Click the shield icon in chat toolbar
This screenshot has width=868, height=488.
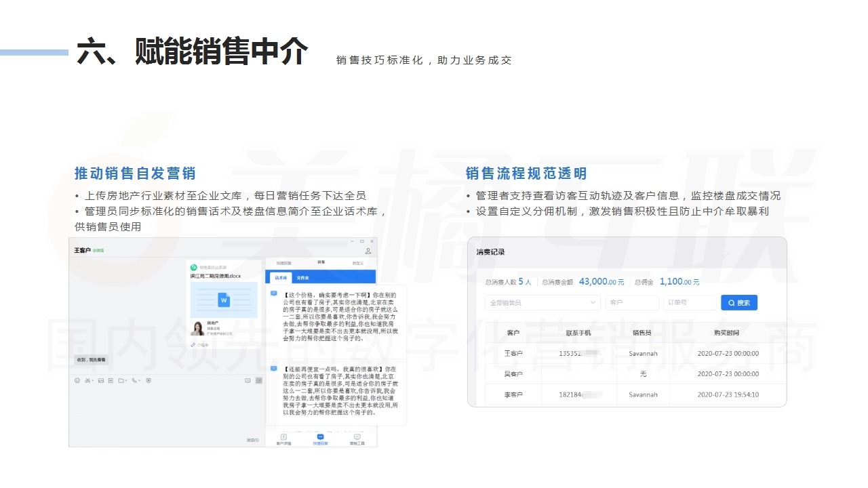coord(149,380)
